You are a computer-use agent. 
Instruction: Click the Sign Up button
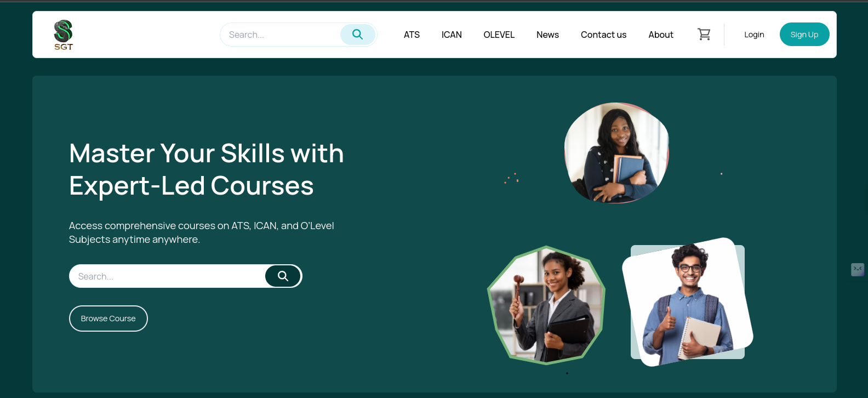804,35
